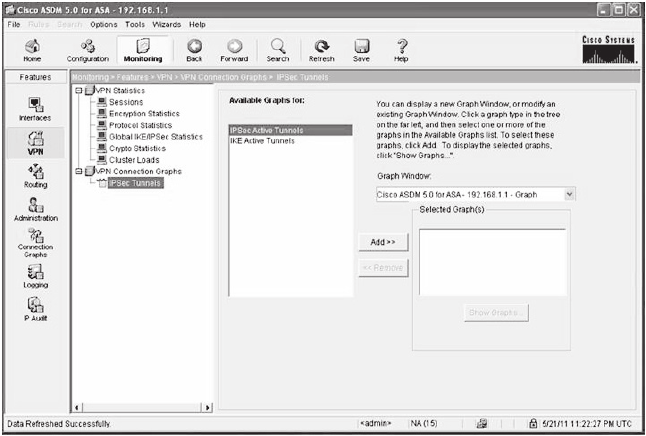
Task: Select IPSec Active Tunnels in Available Graphs
Action: click(290, 130)
